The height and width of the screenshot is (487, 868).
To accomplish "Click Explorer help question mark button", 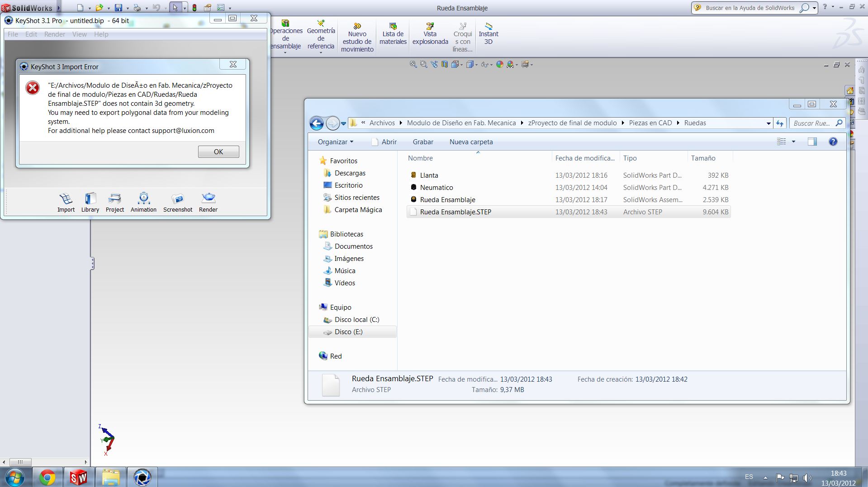I will click(x=833, y=142).
